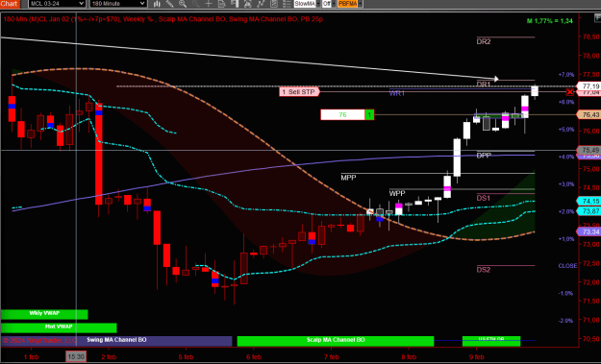The width and height of the screenshot is (601, 364).
Task: Click the 72,00 price axis label
Action: [591, 282]
